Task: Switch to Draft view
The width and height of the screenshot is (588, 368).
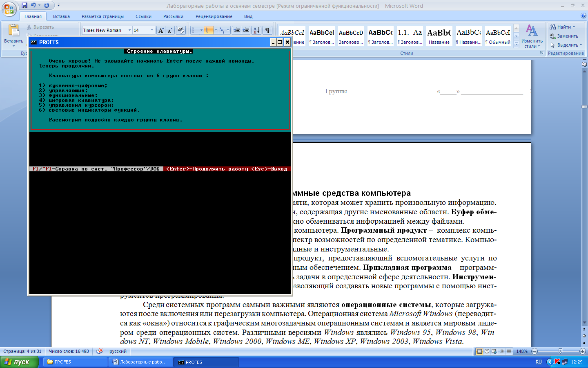Action: [509, 351]
